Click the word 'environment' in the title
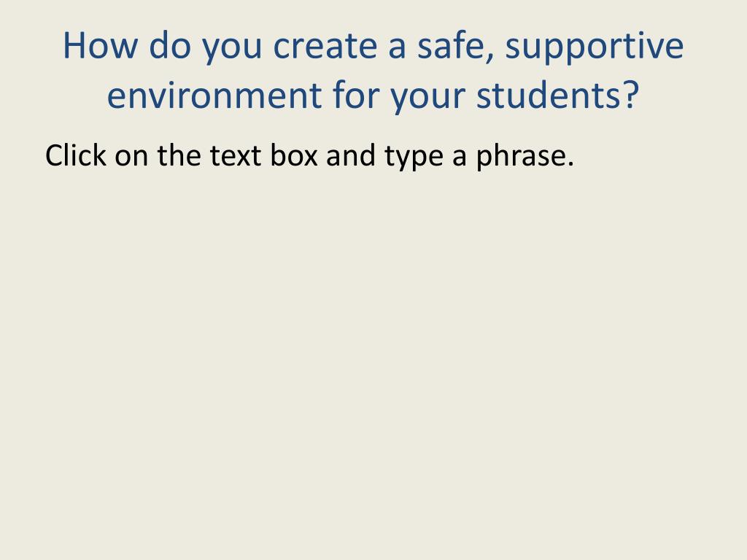The width and height of the screenshot is (747, 560). (214, 95)
